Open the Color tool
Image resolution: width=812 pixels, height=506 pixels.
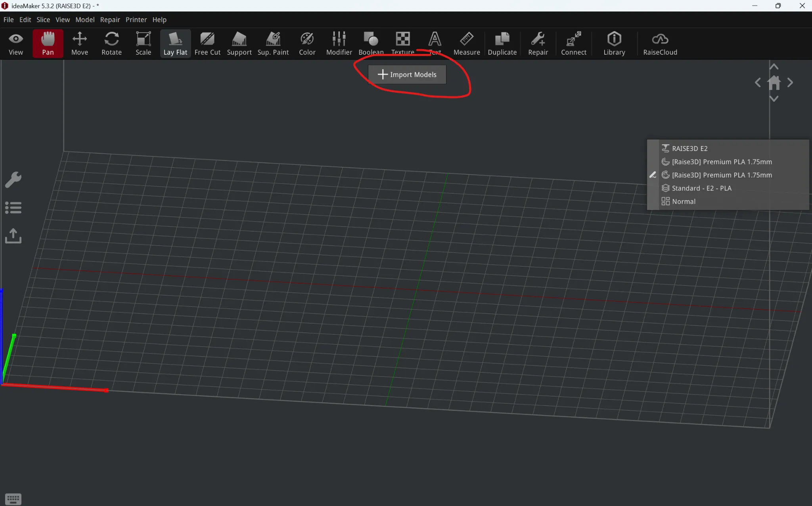[307, 44]
